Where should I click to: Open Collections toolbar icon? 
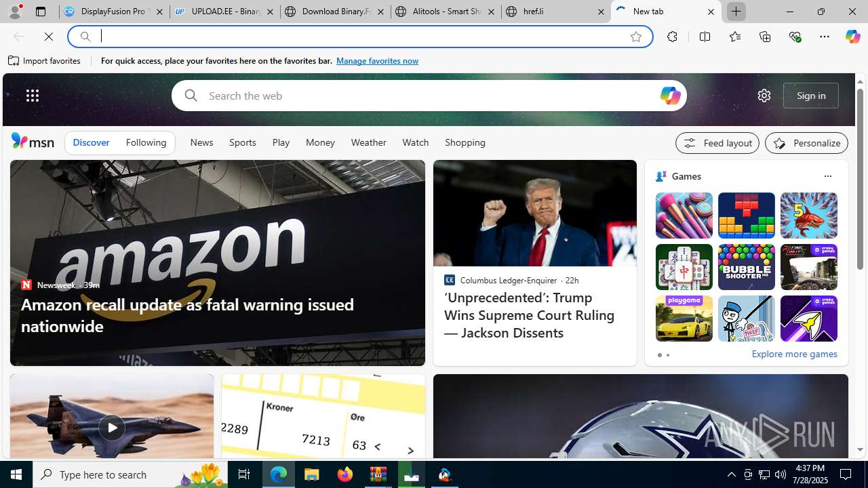pos(765,37)
